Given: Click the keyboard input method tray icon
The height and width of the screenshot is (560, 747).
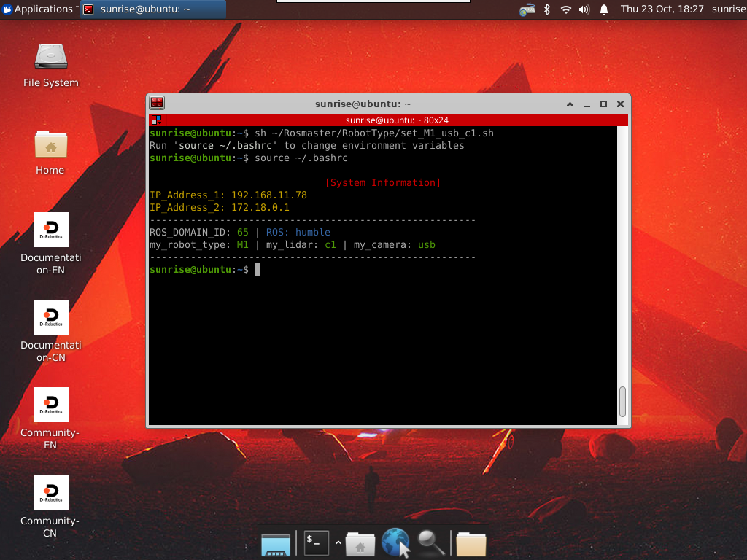Looking at the screenshot, I should [527, 9].
